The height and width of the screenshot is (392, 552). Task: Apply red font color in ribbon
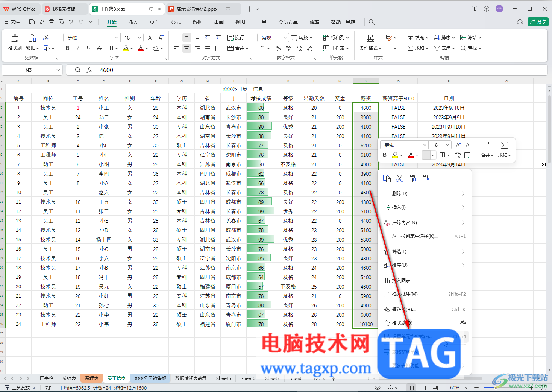[x=141, y=48]
